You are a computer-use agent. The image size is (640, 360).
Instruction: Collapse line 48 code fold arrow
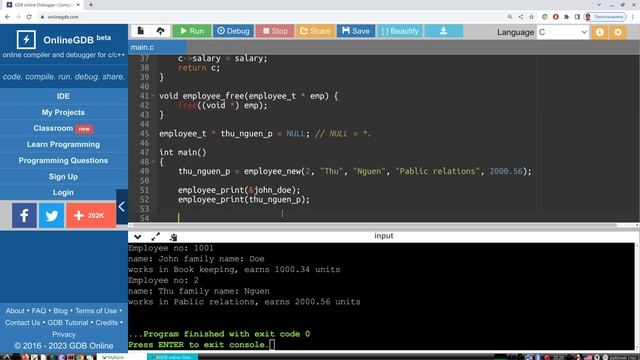tap(153, 162)
